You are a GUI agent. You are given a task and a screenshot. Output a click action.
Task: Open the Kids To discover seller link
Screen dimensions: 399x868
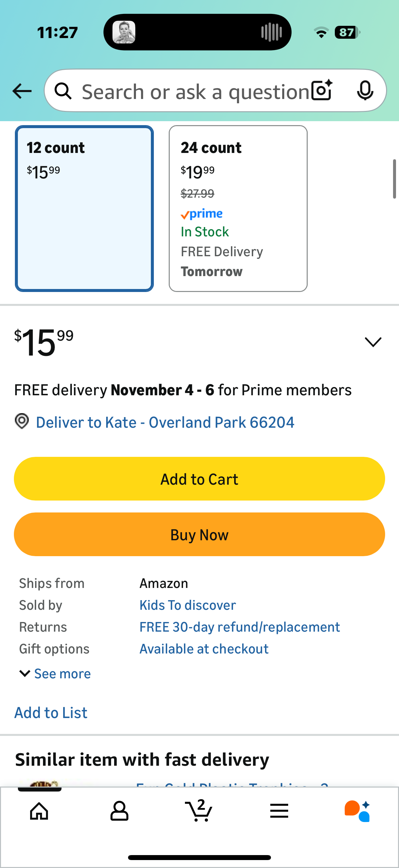click(188, 605)
